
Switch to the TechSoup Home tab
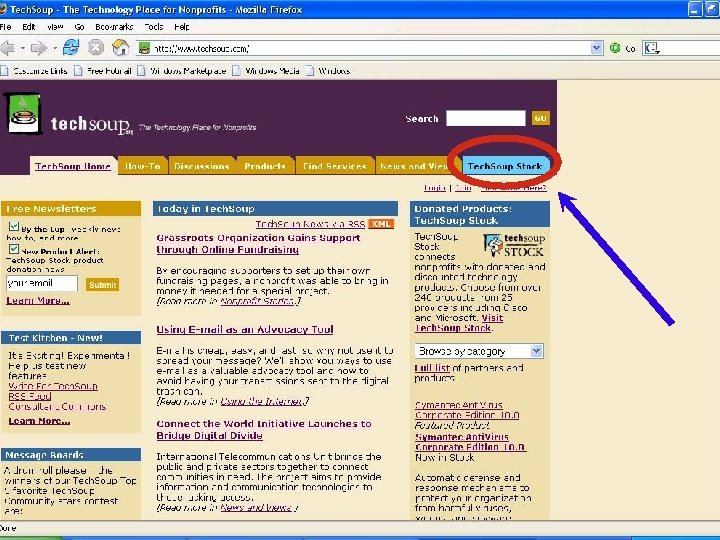[73, 166]
